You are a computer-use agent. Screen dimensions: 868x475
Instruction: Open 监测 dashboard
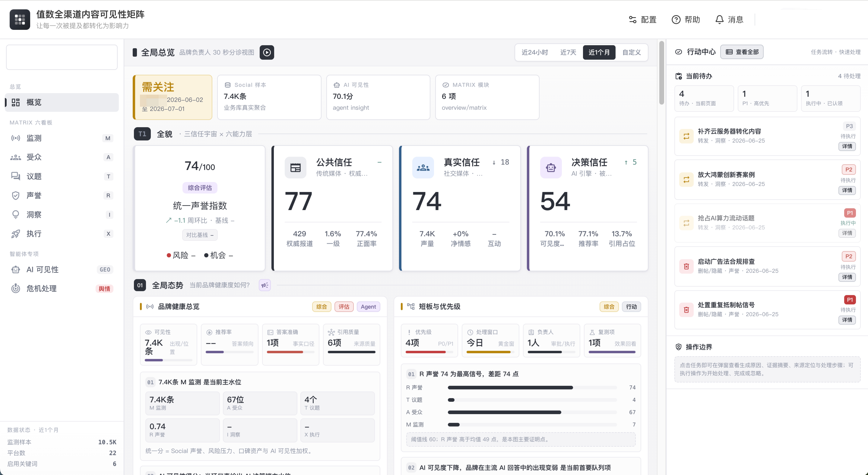point(62,138)
